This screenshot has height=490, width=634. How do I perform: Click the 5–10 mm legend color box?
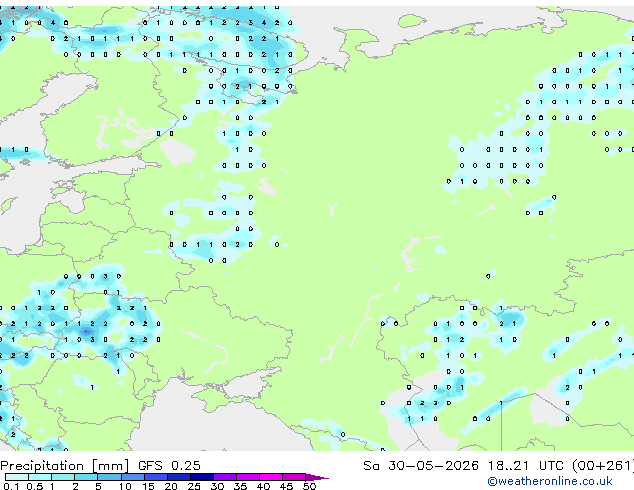tap(110, 477)
